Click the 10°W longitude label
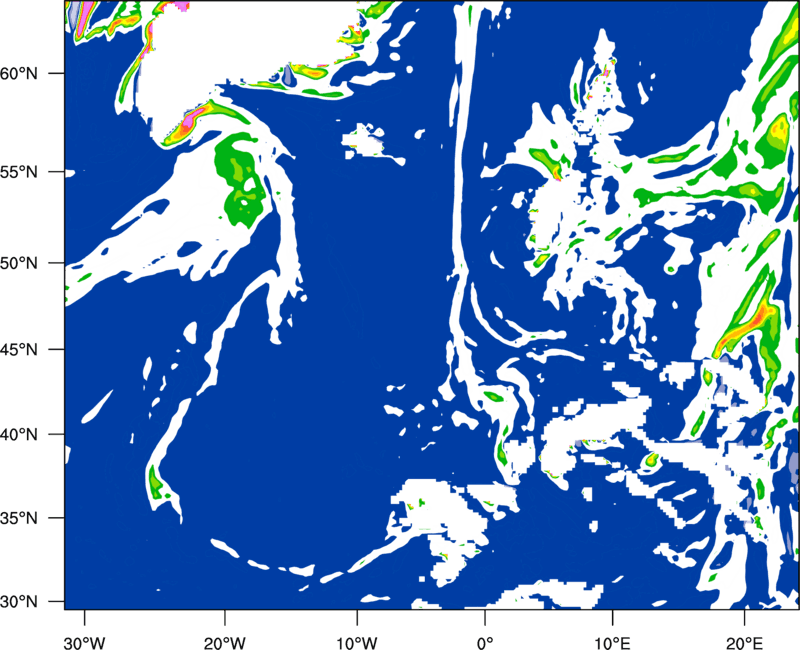 pyautogui.click(x=356, y=643)
